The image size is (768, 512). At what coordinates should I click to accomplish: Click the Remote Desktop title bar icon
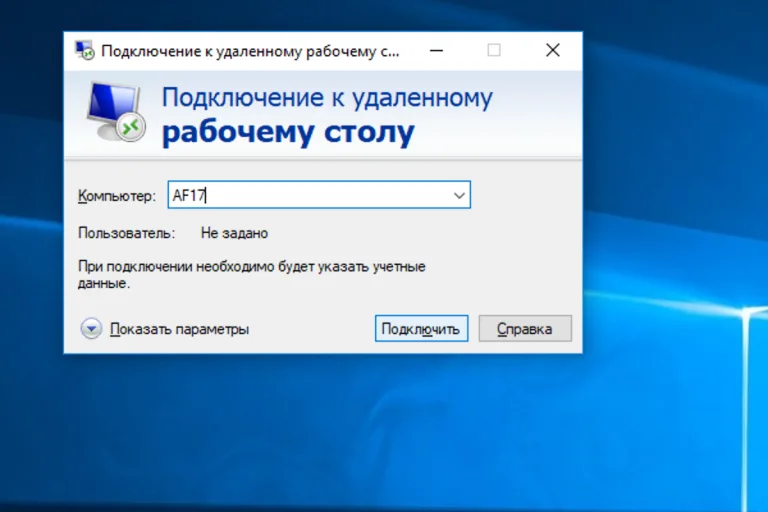tap(84, 50)
